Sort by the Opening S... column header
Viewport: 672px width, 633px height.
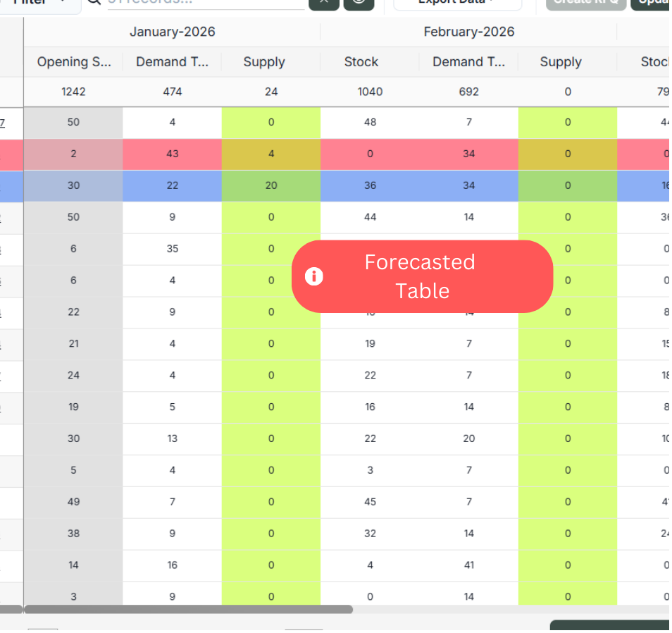pyautogui.click(x=73, y=62)
